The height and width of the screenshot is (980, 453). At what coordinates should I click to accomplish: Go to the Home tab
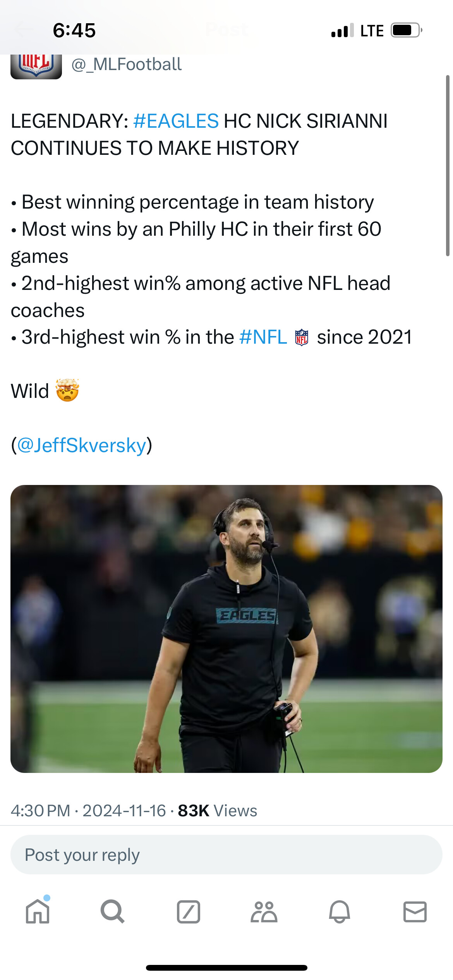point(38,912)
